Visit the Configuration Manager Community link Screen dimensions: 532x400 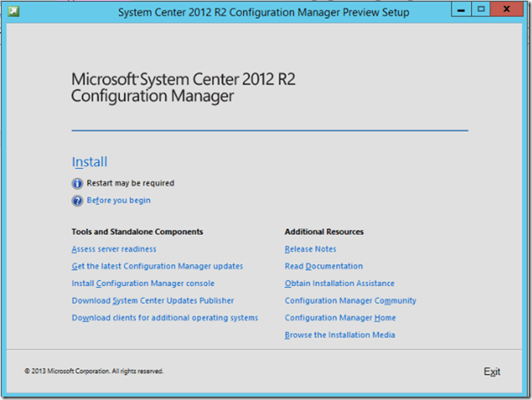350,300
